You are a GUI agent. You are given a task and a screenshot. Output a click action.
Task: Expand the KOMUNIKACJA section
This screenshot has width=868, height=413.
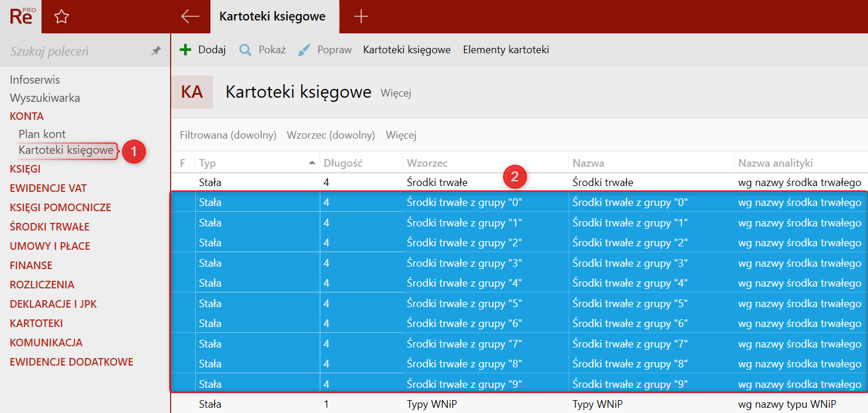[46, 343]
